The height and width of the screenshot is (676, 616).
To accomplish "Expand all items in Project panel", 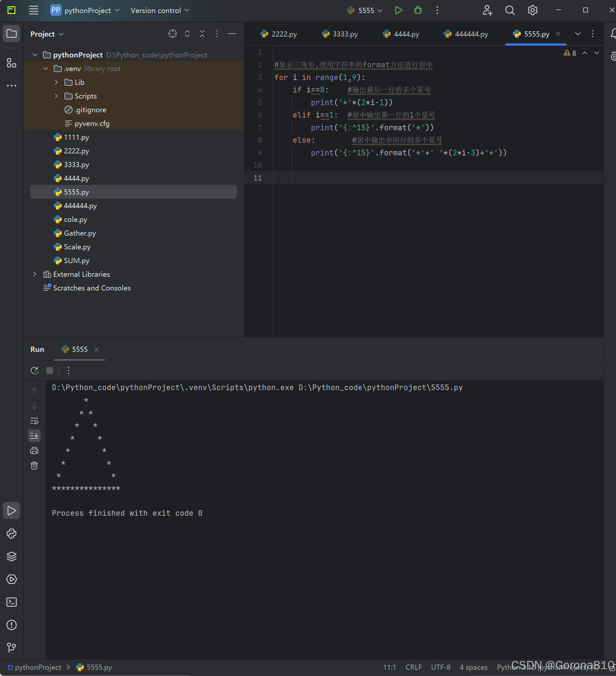I will tap(187, 34).
